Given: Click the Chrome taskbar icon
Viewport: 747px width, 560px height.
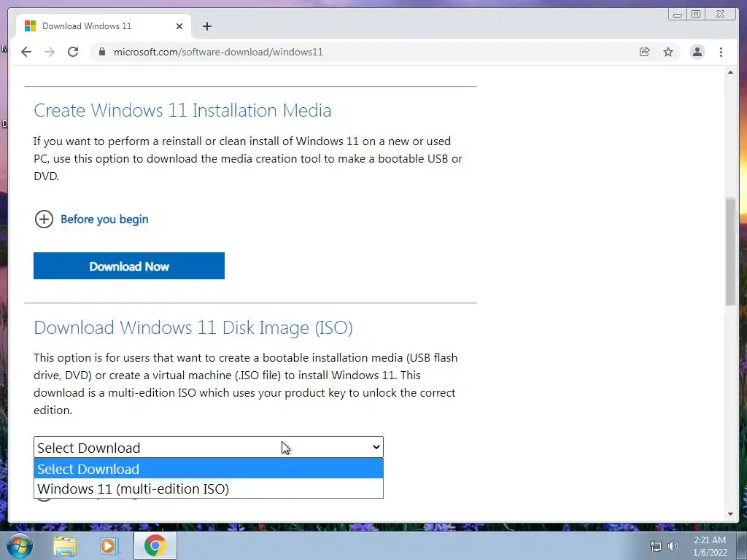Looking at the screenshot, I should coord(155,545).
